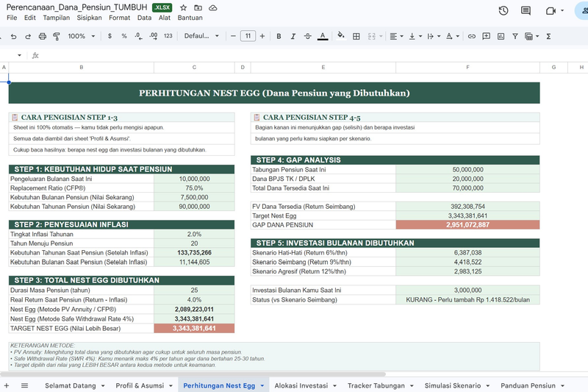
Task: Insert a link
Action: [x=472, y=36]
